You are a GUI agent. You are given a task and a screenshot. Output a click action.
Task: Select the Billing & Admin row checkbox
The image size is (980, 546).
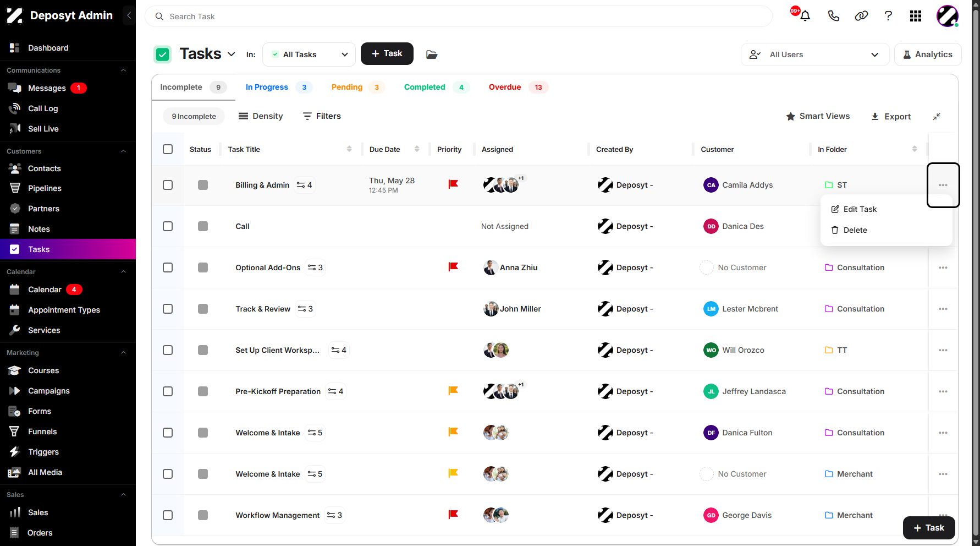[168, 185]
